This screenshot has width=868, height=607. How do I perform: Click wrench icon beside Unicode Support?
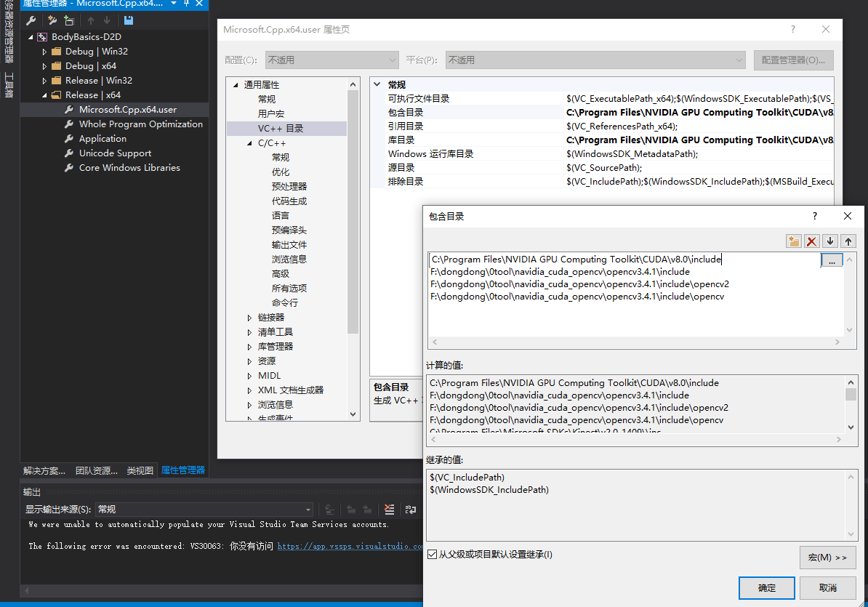pyautogui.click(x=69, y=153)
